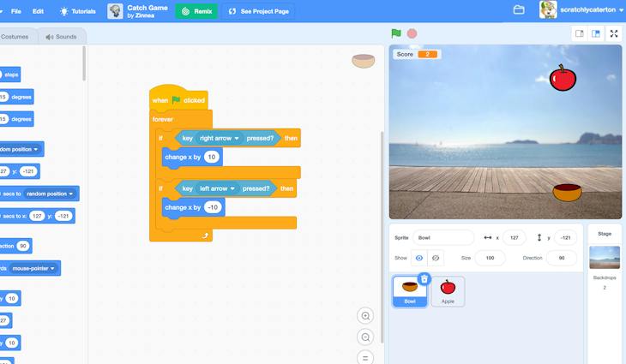This screenshot has width=626, height=364.
Task: Open random position dropdown in glide block
Action: [x=50, y=194]
